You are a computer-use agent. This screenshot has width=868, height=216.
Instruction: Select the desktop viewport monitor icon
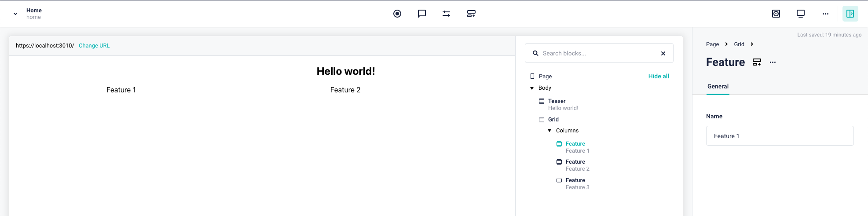801,14
